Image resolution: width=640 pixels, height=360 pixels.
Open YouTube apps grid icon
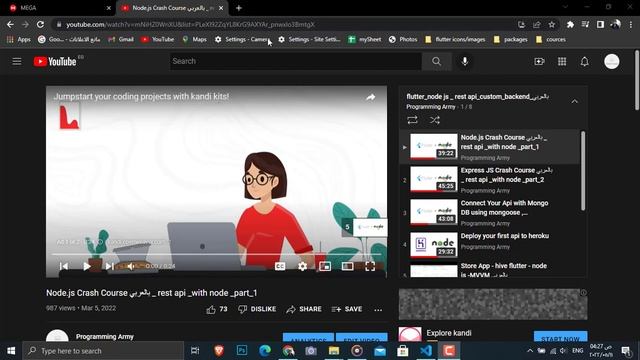[x=562, y=62]
